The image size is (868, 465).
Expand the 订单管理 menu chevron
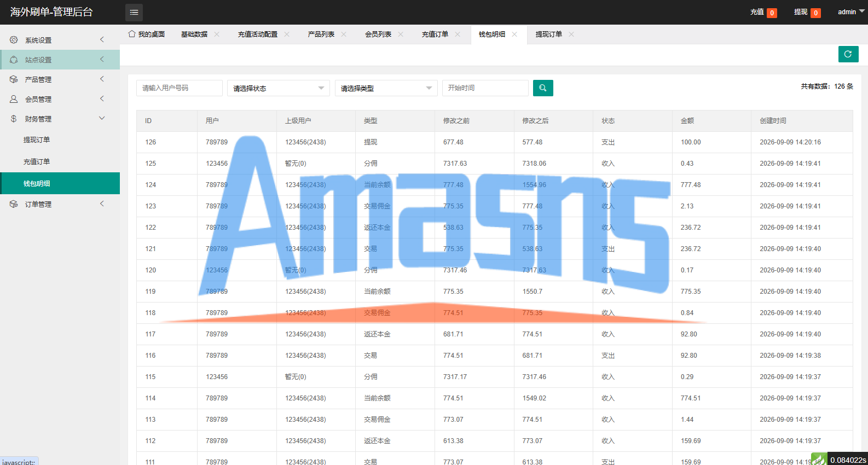point(102,204)
